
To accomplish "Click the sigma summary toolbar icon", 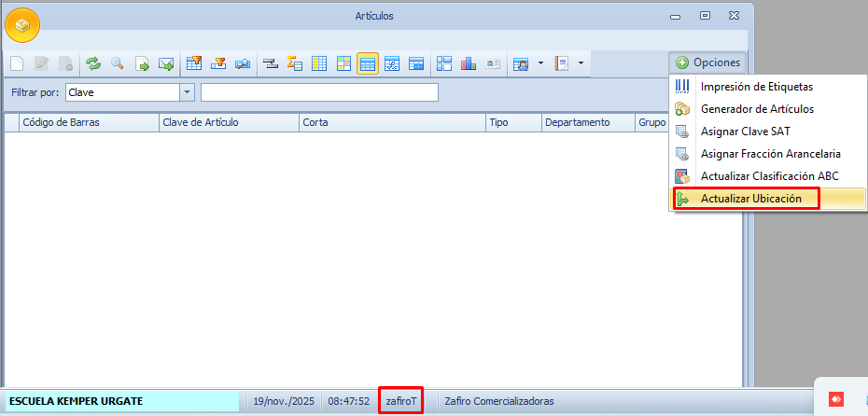I will (x=295, y=63).
